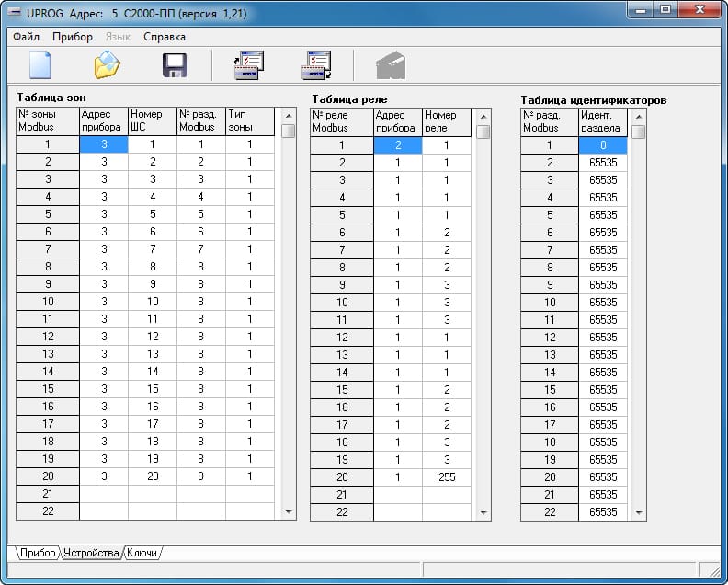Select Тип зоны cell in zone row 15
This screenshot has width=728, height=585.
(250, 389)
